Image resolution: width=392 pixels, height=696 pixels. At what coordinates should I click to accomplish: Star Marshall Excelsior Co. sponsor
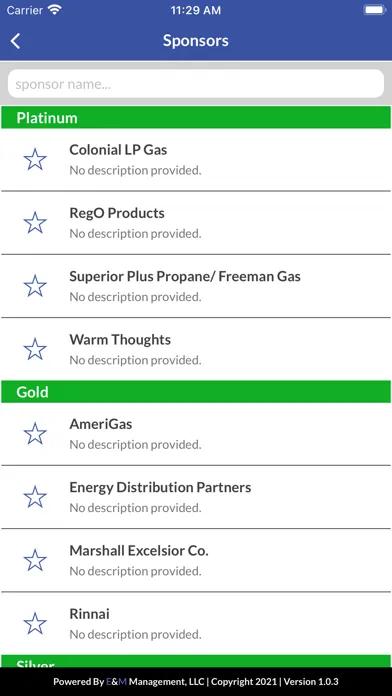coord(35,560)
